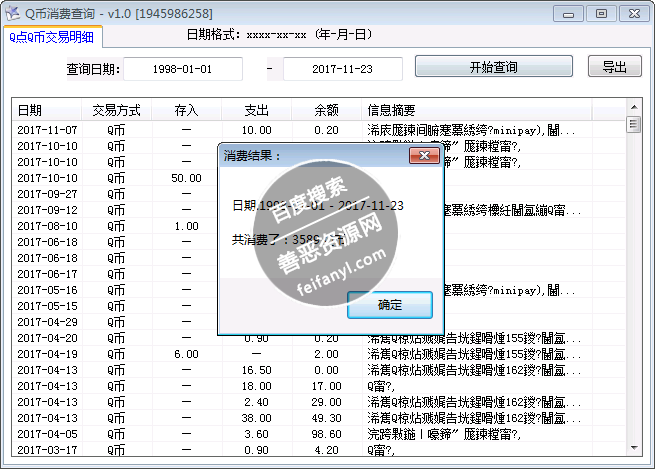Viewport: 655px width, 469px height.
Task: Minimize the Q币消费查询 window
Action: pos(571,13)
